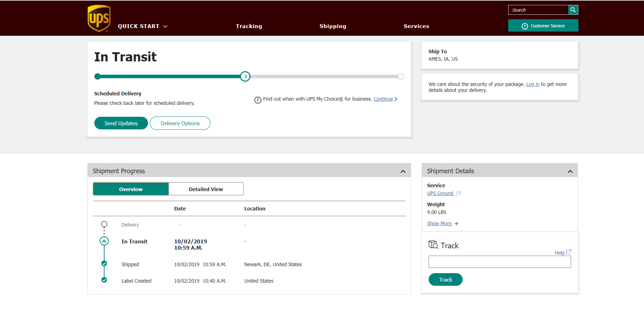Collapse the Shipment Details panel
The image size is (644, 317).
[x=570, y=171]
